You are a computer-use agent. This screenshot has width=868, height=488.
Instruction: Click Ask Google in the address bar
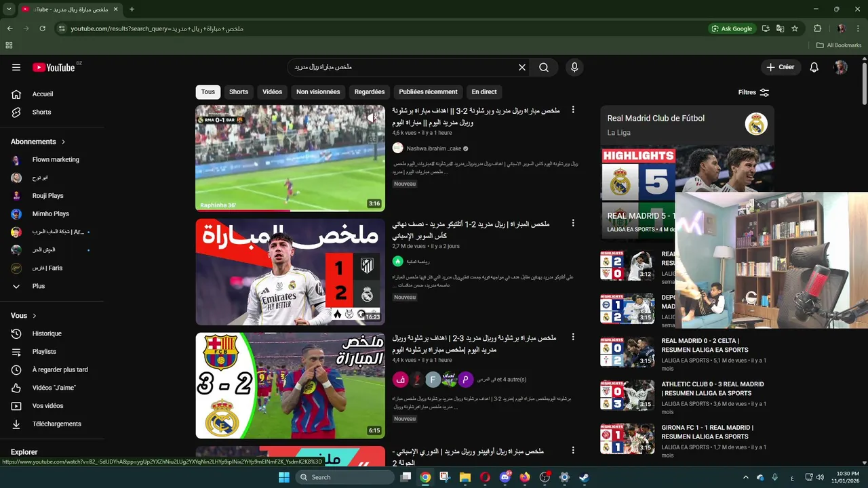[x=732, y=28]
